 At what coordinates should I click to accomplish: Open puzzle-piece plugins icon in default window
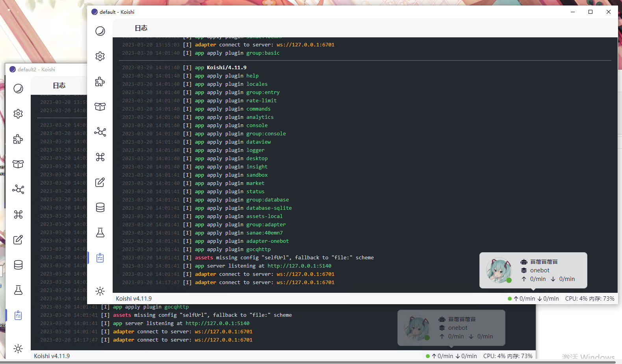tap(100, 81)
